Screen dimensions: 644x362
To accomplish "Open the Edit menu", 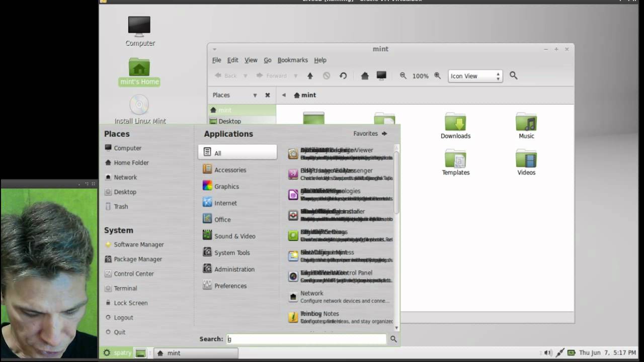I will click(232, 60).
